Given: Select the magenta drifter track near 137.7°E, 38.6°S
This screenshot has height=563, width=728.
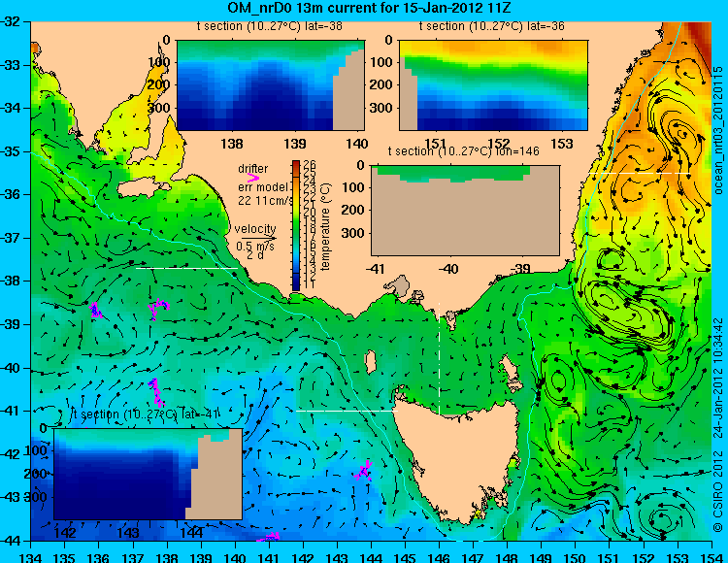Looking at the screenshot, I should tap(159, 309).
